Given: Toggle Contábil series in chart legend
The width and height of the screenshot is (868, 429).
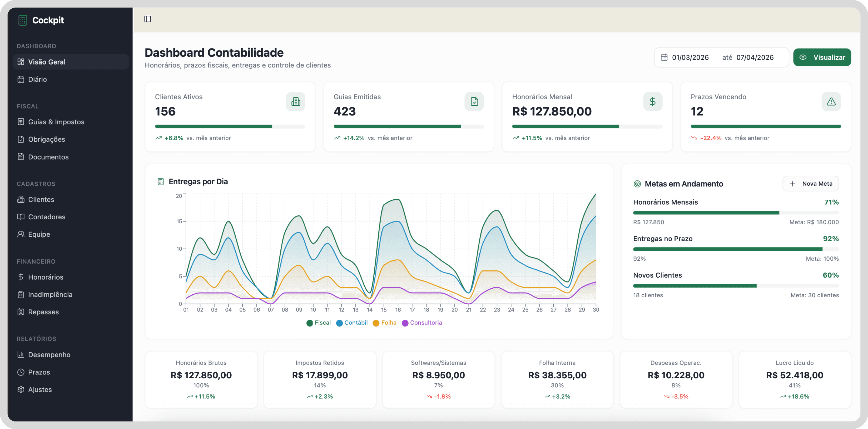Looking at the screenshot, I should coord(352,323).
